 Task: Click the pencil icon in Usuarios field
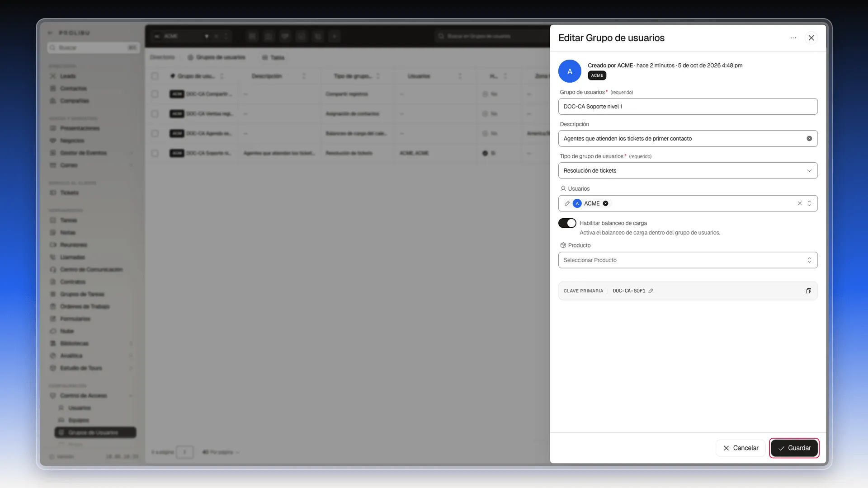click(x=567, y=203)
